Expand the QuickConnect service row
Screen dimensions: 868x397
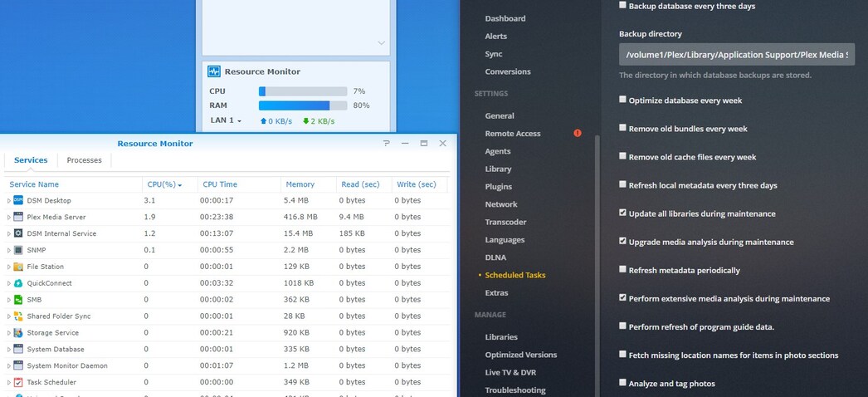pos(9,283)
